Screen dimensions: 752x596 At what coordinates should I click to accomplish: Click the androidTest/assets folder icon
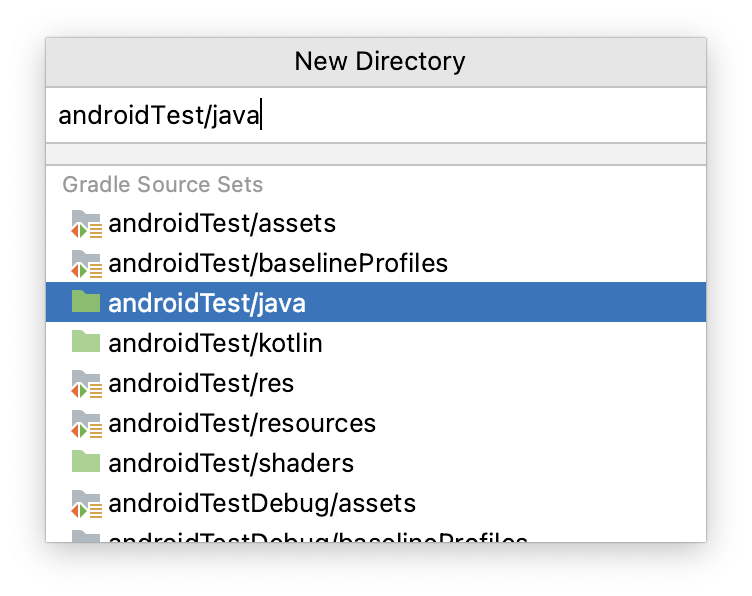(87, 223)
